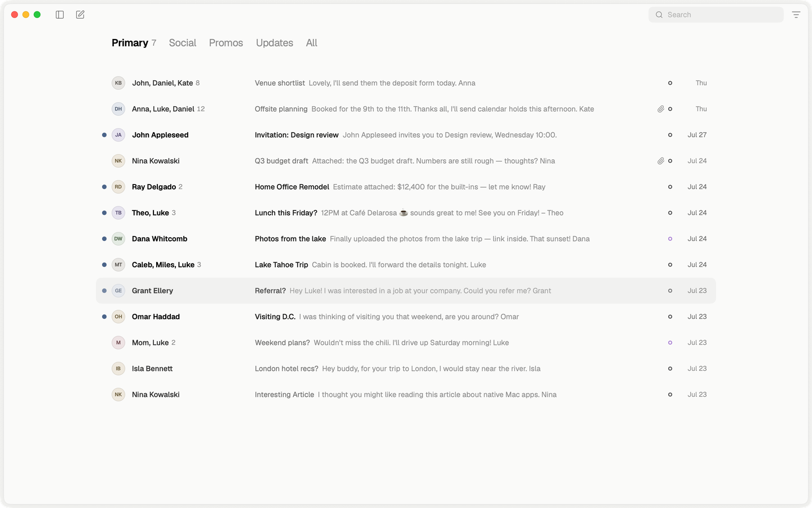The image size is (812, 508).
Task: Toggle the purple circle on Weekend plans?
Action: (670, 343)
